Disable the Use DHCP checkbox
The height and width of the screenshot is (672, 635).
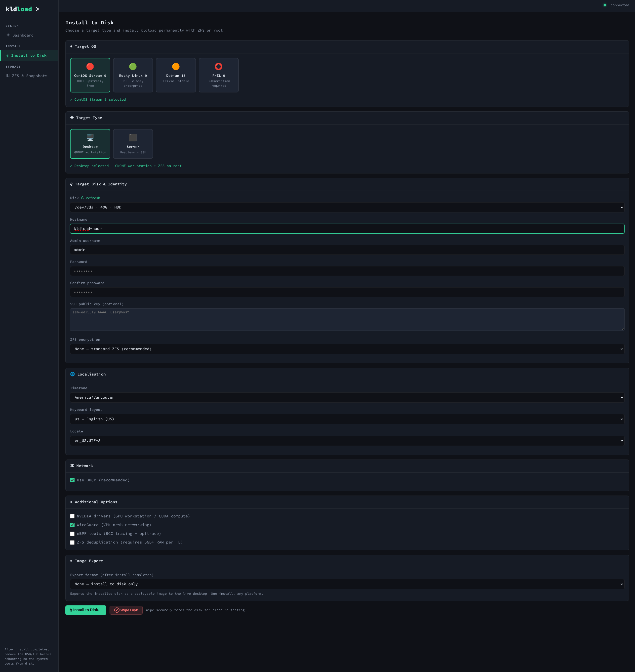point(72,480)
